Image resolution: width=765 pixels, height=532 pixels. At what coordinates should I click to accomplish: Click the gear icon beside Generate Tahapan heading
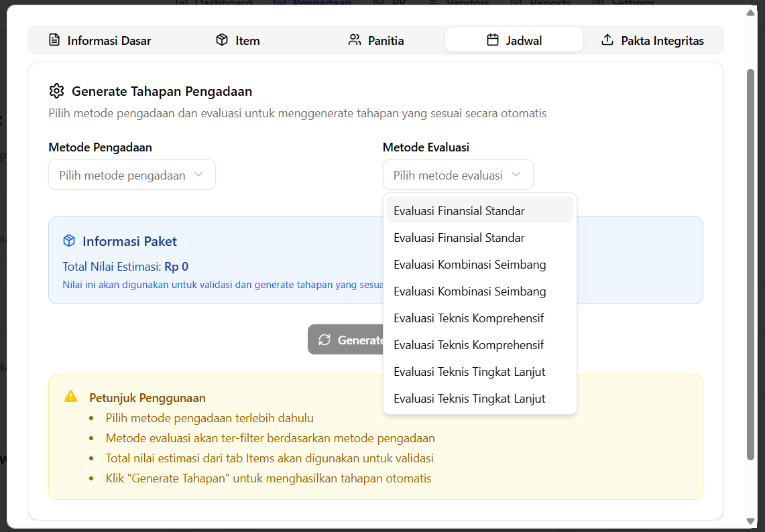57,91
